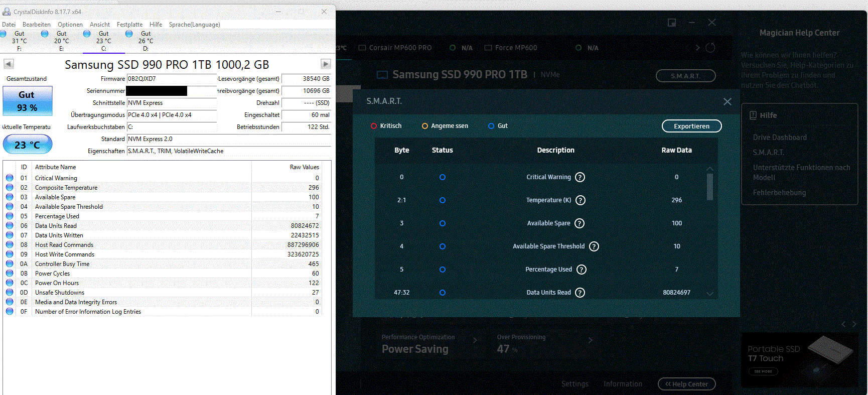Open Unterstützte Funktionen nach Modell link
The width and height of the screenshot is (868, 395).
(801, 173)
